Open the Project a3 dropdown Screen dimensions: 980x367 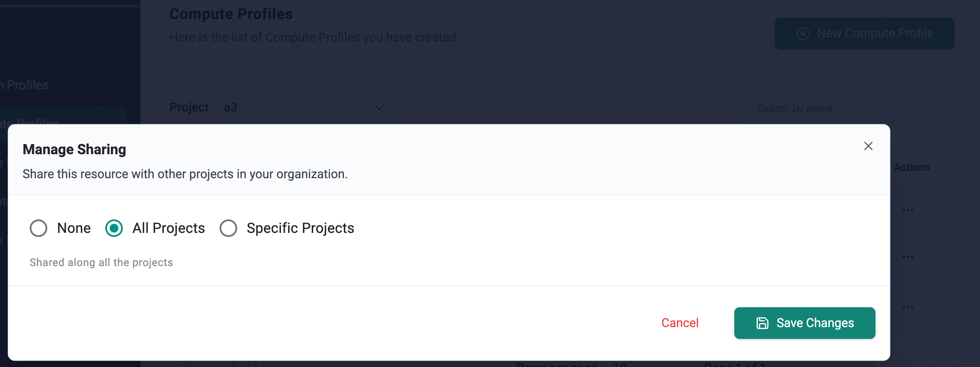(x=305, y=108)
